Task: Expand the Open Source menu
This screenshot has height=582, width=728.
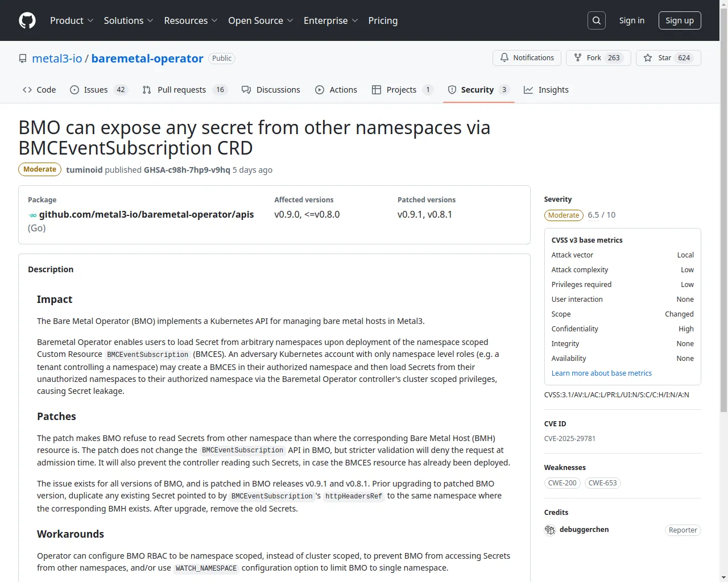Action: tap(260, 20)
